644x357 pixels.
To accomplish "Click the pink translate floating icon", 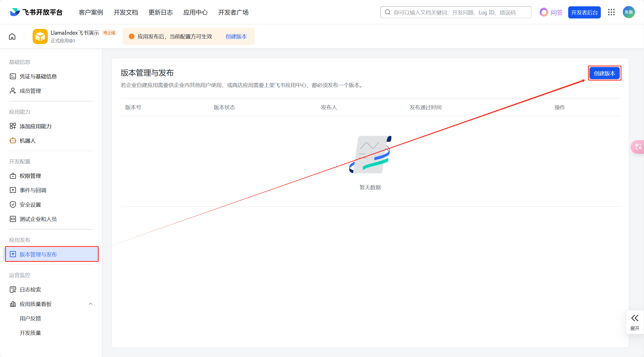I will coord(638,147).
